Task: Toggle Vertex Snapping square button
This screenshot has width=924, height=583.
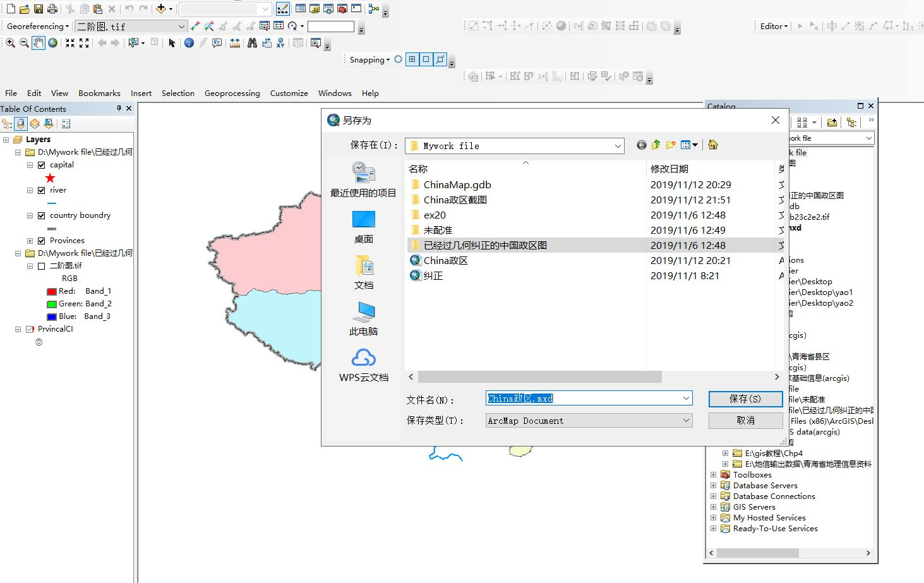Action: [426, 59]
